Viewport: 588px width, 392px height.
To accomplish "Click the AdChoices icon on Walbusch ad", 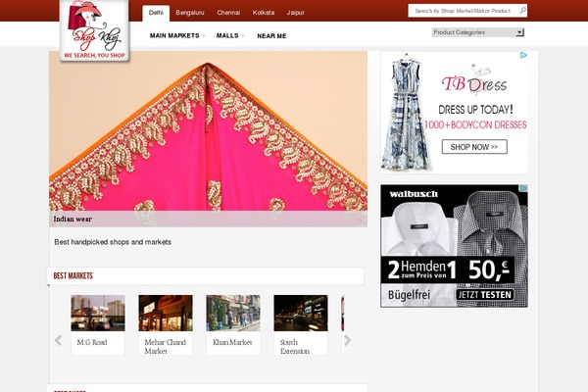I will coord(523,190).
